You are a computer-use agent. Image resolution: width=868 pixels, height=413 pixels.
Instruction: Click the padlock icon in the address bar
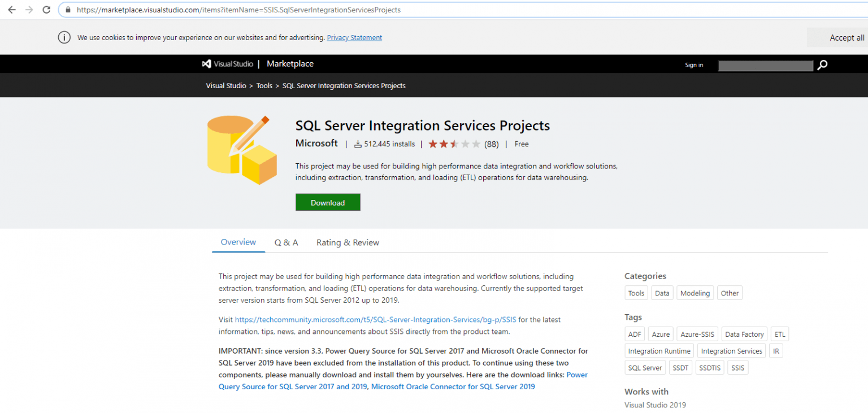67,10
